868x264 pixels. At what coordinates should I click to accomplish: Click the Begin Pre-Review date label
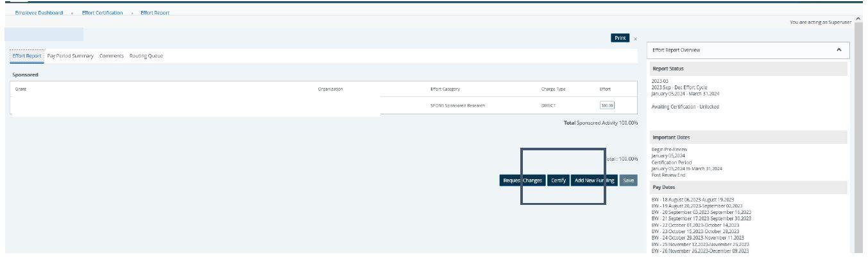(669, 149)
